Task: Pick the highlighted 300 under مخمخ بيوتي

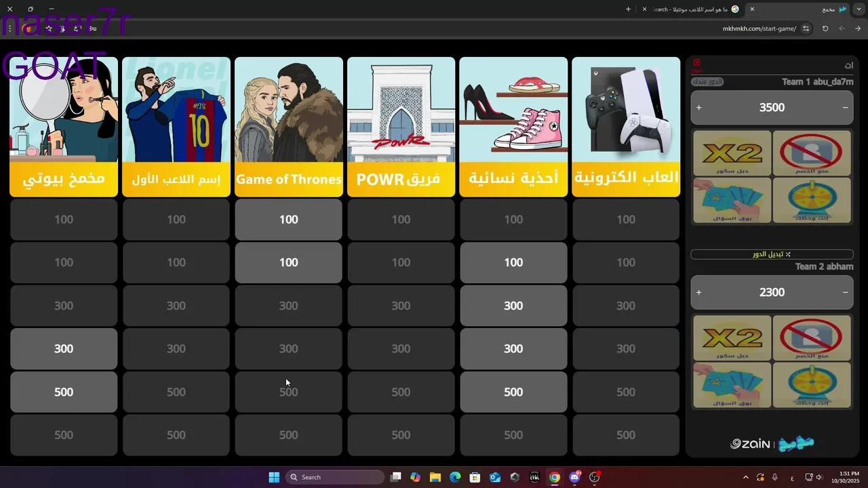Action: 64,348
